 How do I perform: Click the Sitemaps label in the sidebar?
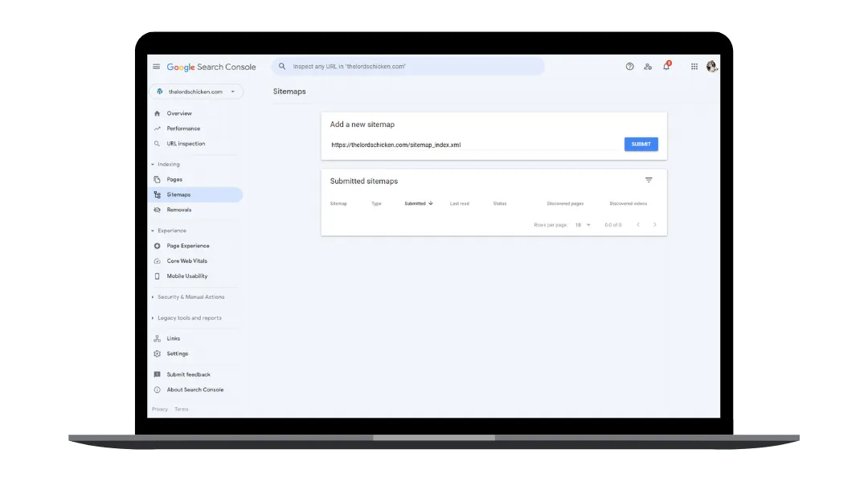click(x=178, y=194)
